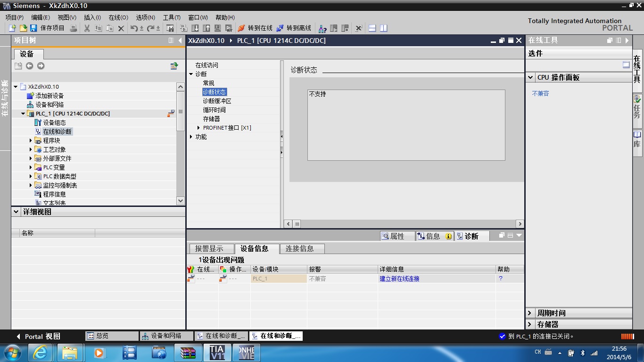Switch to the 属性 inspector tab

pyautogui.click(x=397, y=236)
